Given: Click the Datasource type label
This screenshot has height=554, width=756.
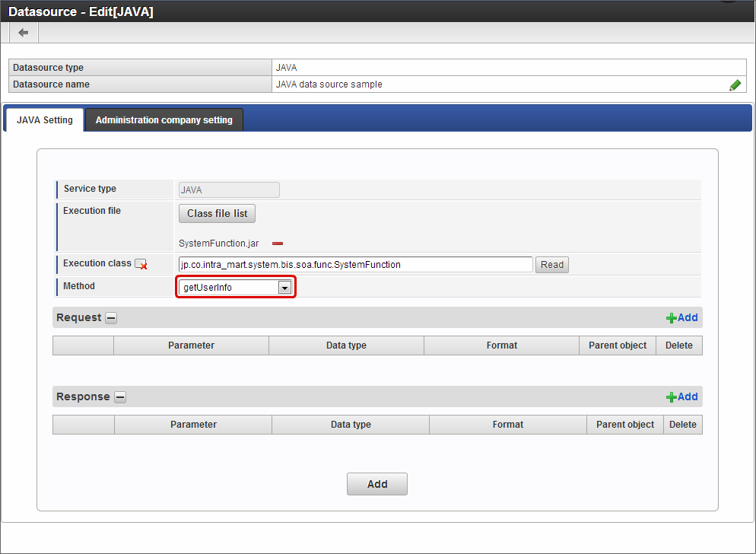Looking at the screenshot, I should point(48,68).
